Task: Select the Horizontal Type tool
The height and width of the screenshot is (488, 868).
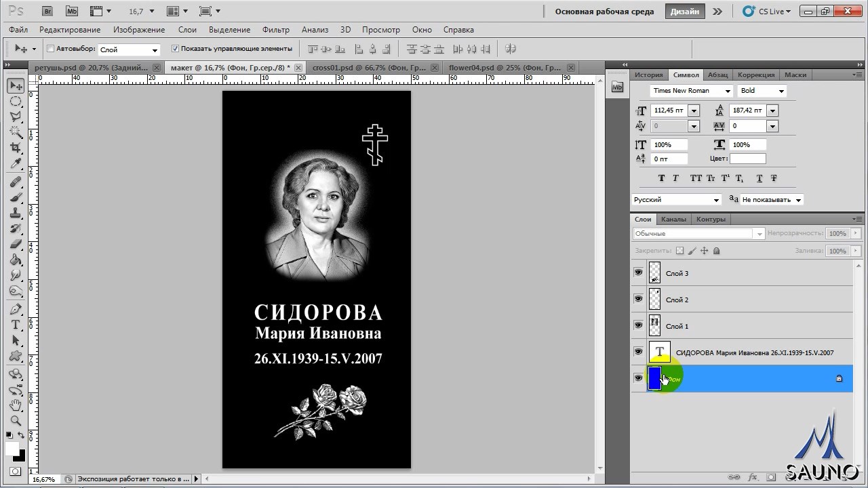Action: point(16,325)
